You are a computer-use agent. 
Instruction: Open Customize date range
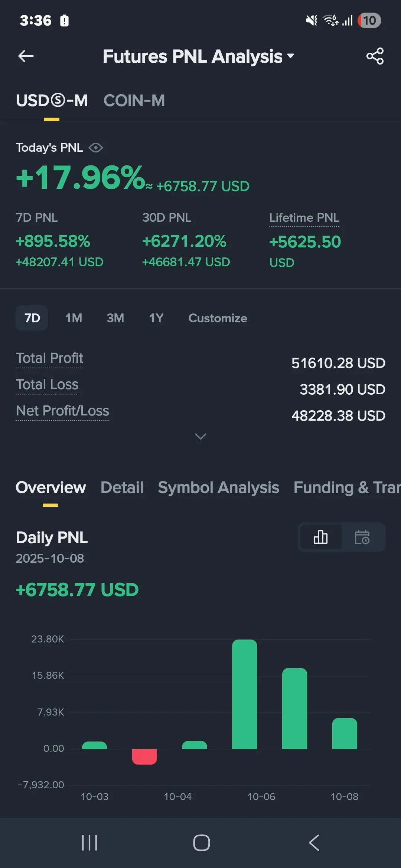(218, 318)
